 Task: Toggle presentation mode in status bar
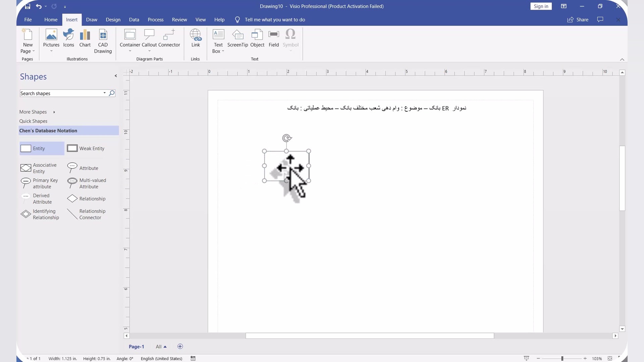(x=527, y=358)
